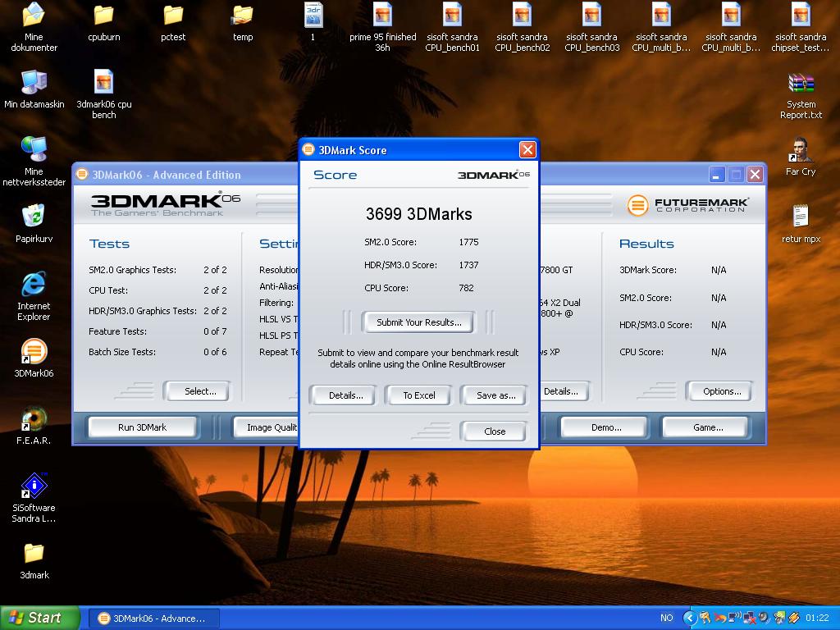
Task: Open Details in the 3DMark Score dialog
Action: (345, 395)
